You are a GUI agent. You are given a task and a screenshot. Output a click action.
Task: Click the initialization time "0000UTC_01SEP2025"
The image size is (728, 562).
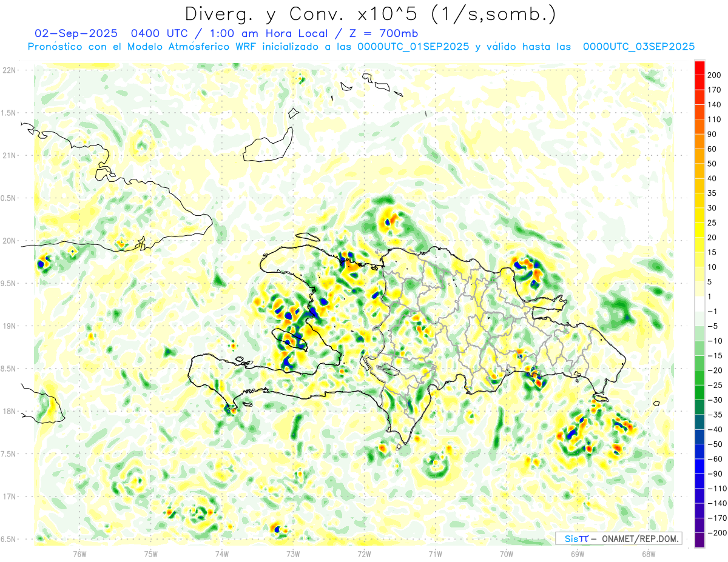(x=413, y=47)
